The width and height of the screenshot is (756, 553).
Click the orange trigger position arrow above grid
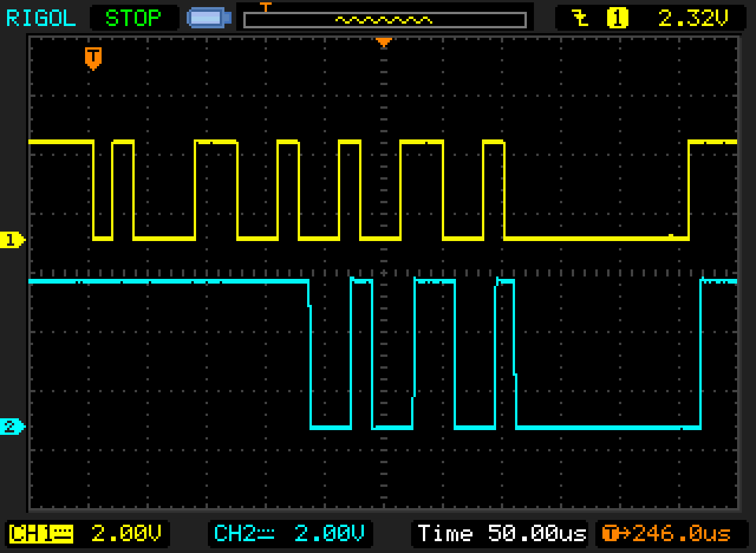[x=384, y=42]
